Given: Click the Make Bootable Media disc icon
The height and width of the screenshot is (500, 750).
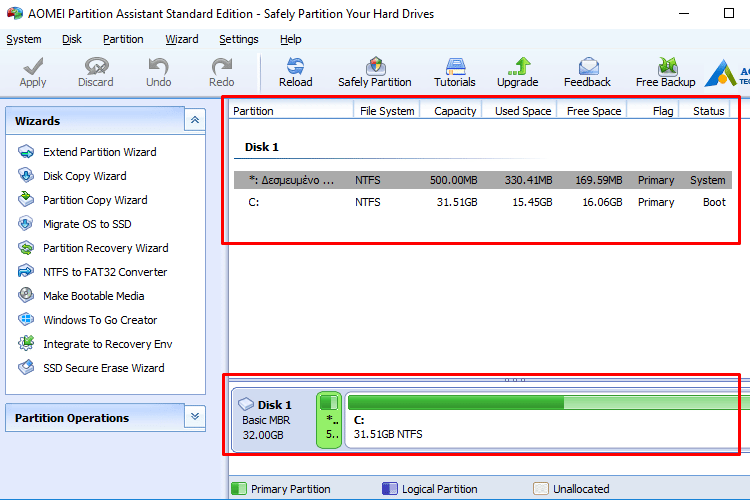Looking at the screenshot, I should pos(26,295).
